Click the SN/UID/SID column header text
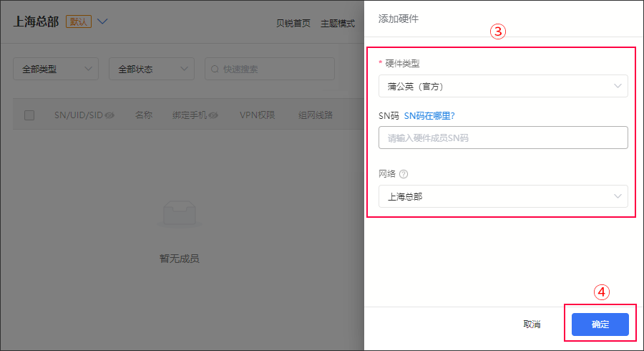Viewport: 644px width, 351px height. point(79,115)
